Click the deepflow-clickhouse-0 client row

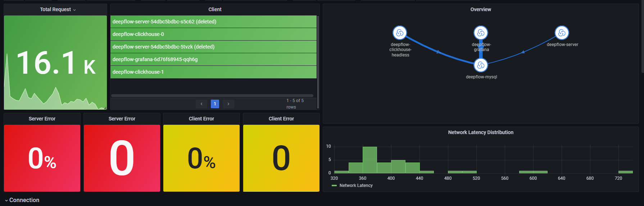213,34
